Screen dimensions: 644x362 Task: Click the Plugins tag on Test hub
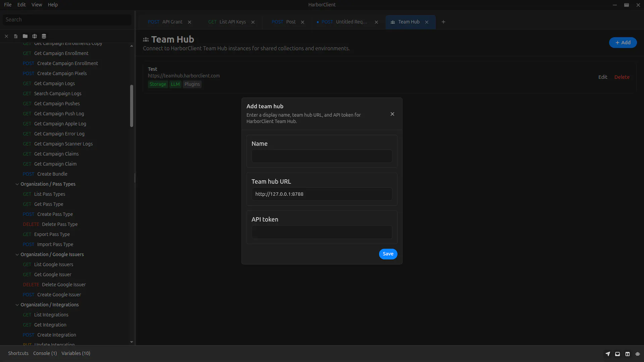192,84
